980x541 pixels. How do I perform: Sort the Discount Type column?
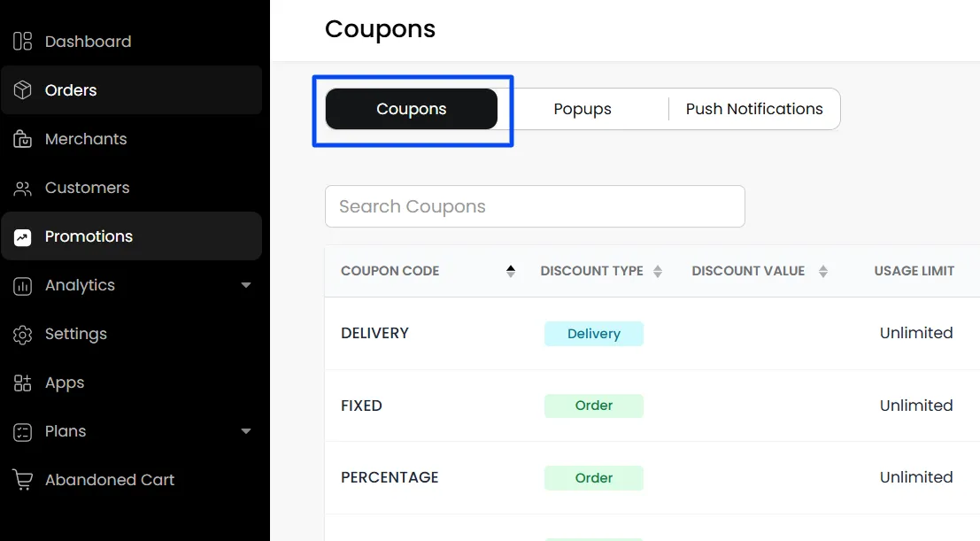click(x=658, y=271)
